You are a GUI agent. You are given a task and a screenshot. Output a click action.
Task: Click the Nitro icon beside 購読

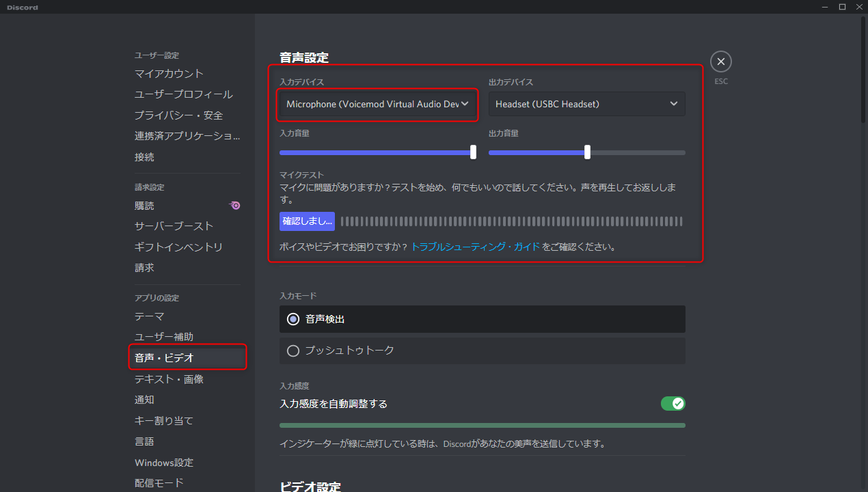pos(234,205)
